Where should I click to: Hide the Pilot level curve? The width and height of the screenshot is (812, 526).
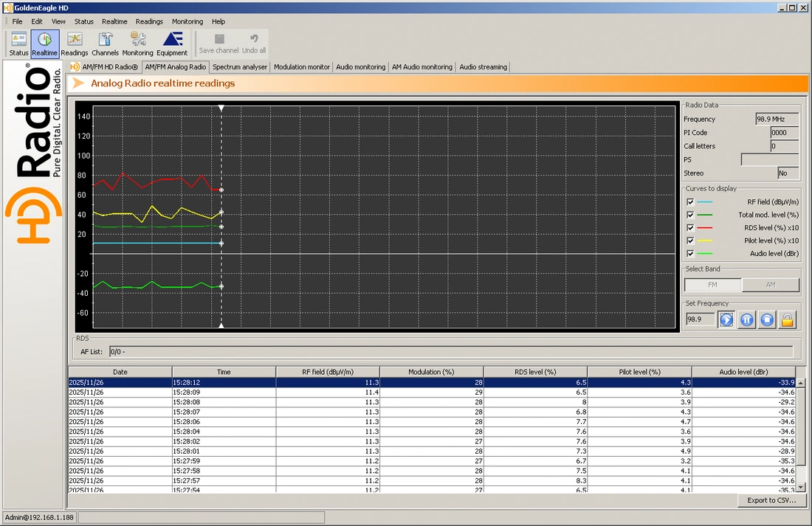pos(690,240)
